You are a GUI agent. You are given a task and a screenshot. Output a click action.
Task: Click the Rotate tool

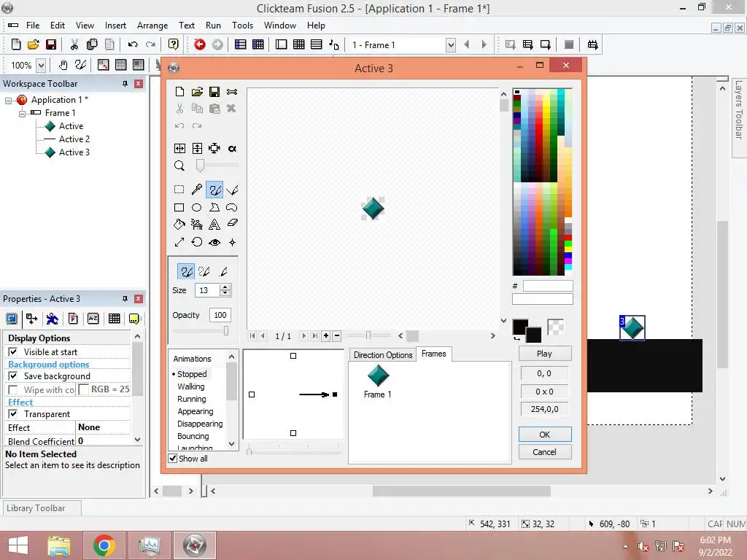197,242
